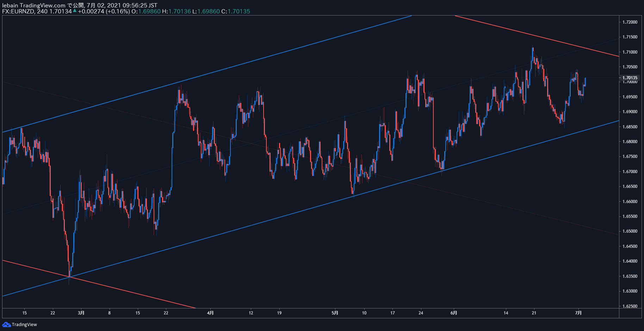Click the 6月 date axis label

click(454, 313)
